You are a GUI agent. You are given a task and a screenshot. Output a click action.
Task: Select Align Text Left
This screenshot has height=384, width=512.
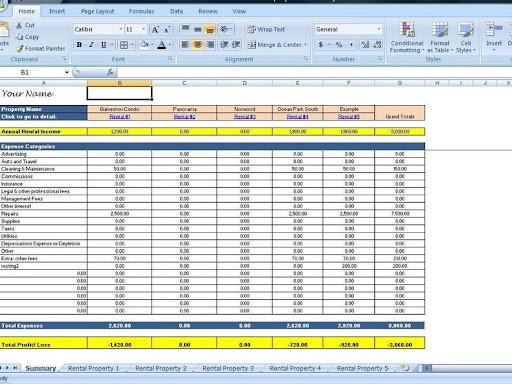tap(185, 45)
